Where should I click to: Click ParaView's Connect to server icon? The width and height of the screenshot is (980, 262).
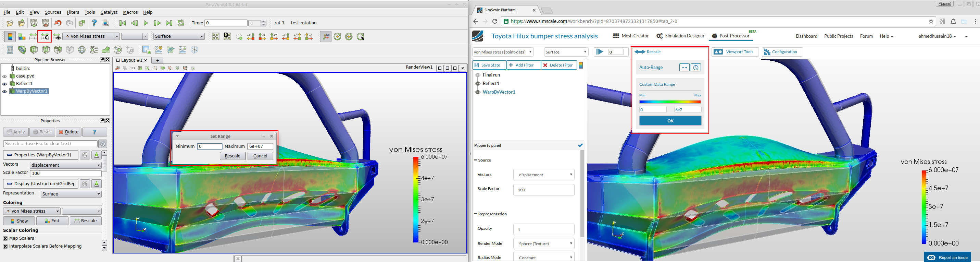(34, 23)
